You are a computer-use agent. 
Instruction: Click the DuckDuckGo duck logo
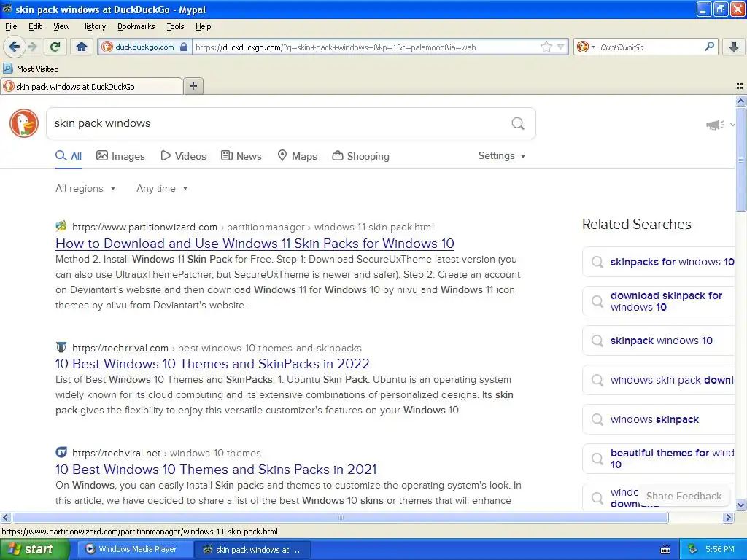click(x=24, y=122)
